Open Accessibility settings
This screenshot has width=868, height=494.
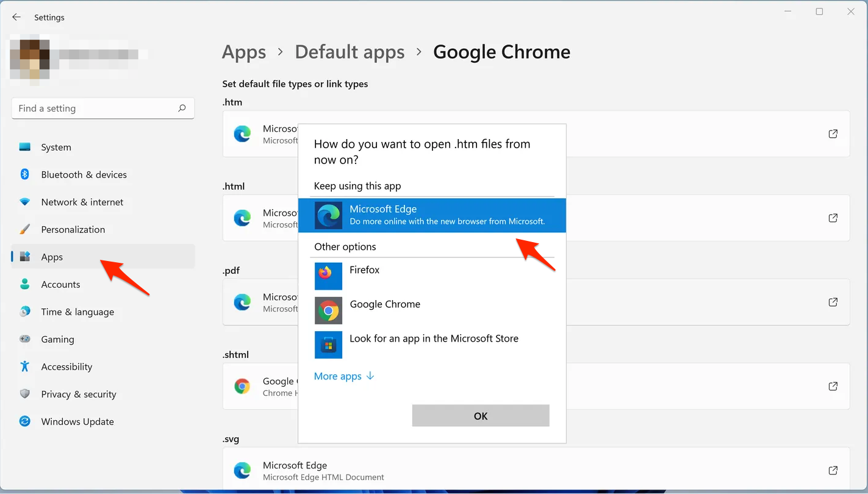[103, 367]
